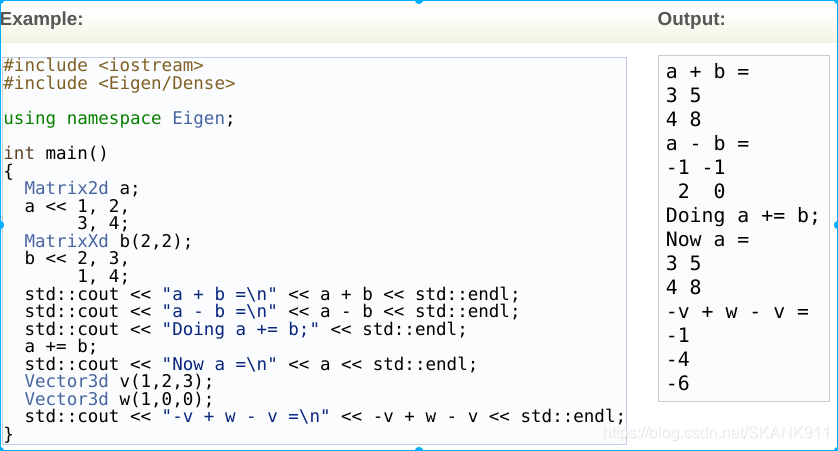Click the "int main()" line

click(x=56, y=153)
